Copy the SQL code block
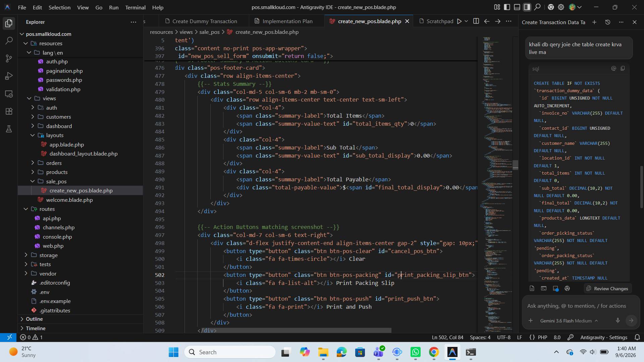 point(623,68)
